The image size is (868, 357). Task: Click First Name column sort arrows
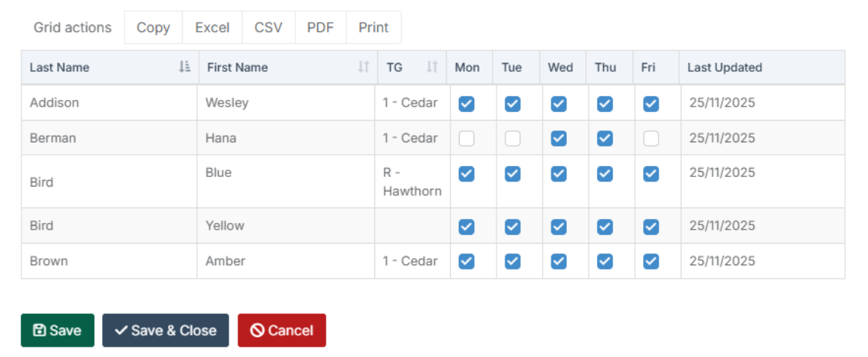363,67
